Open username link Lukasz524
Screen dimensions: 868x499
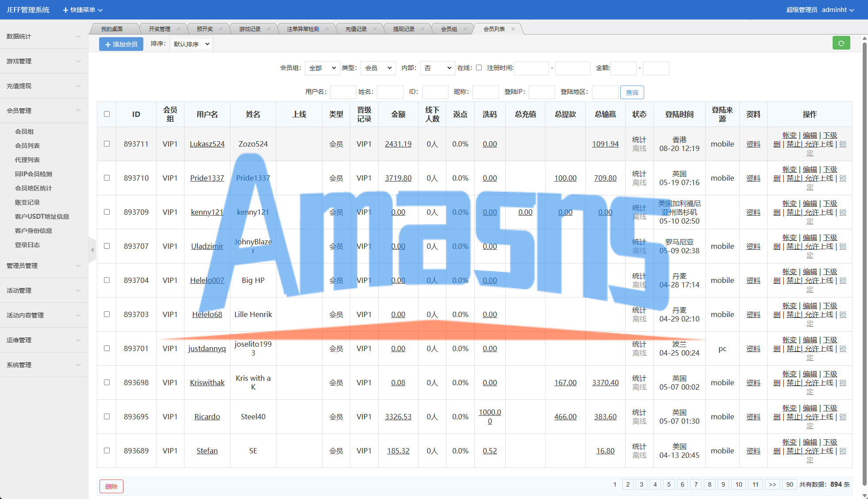click(x=207, y=144)
